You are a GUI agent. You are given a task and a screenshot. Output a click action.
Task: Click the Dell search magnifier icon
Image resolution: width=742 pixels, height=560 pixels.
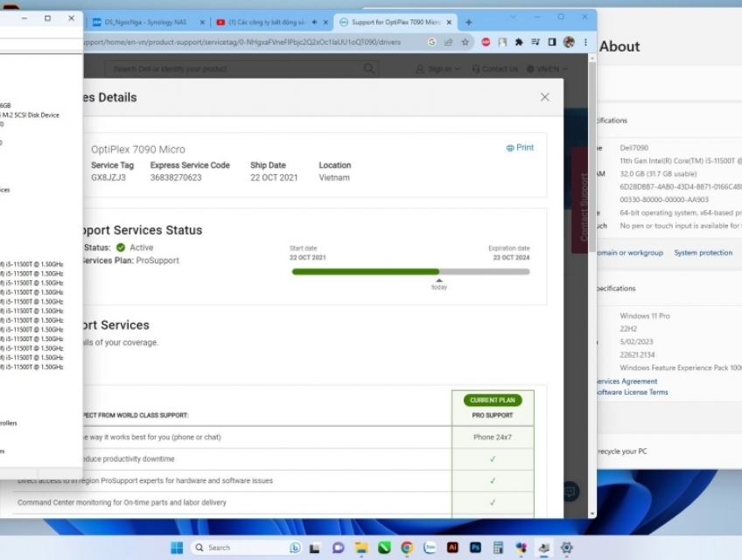(368, 68)
